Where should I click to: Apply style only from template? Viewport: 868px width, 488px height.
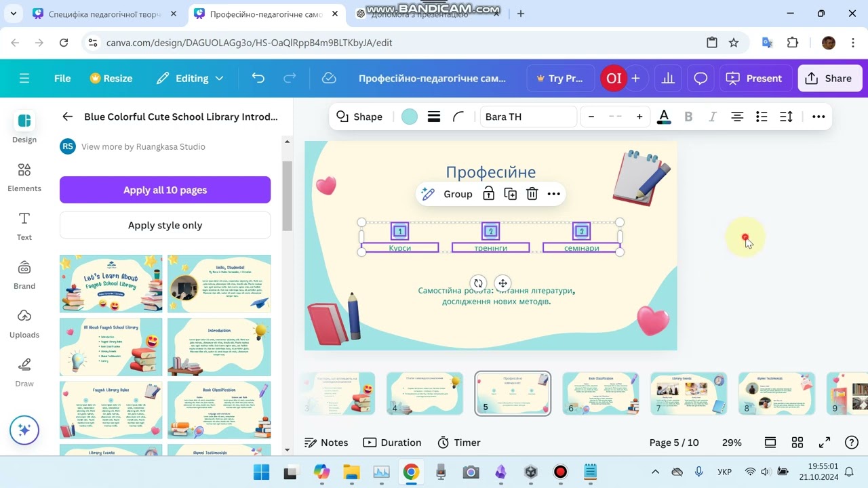tap(165, 225)
